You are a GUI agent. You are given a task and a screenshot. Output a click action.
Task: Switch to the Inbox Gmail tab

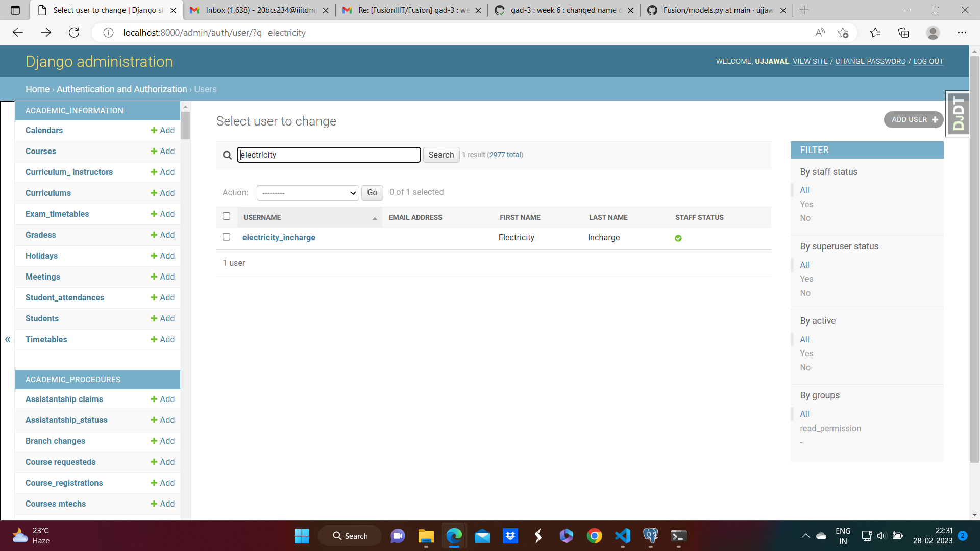pos(260,10)
